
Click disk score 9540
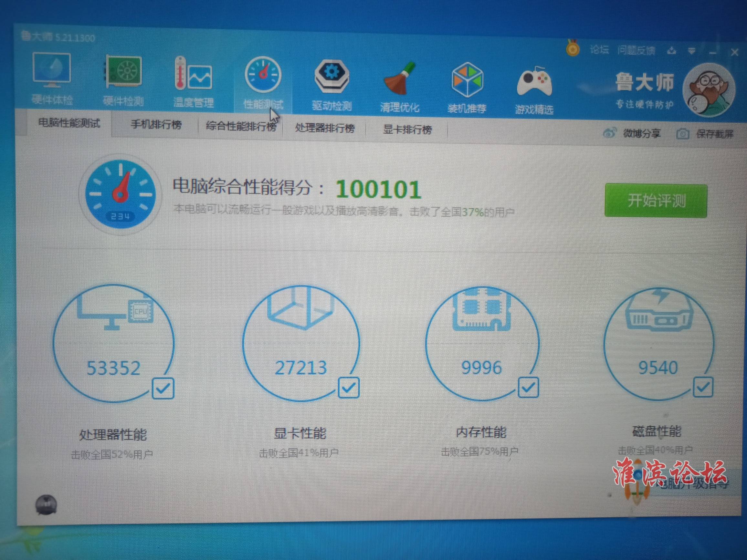[x=658, y=368]
